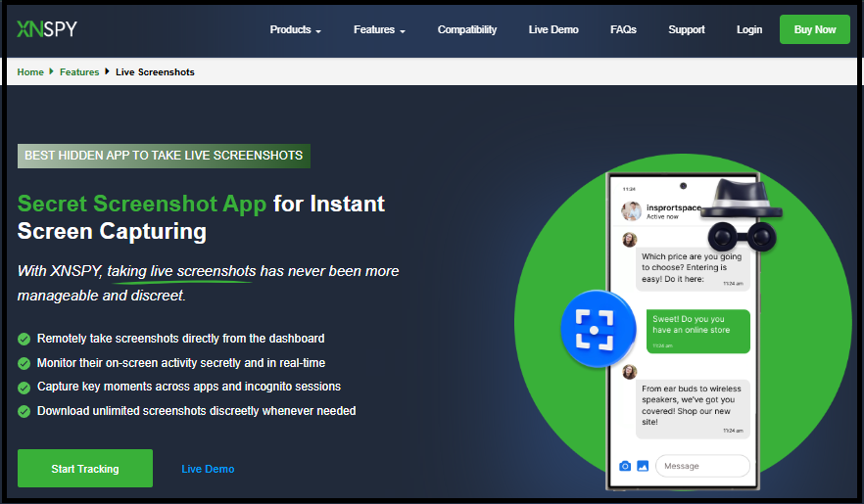Click checkmark beside 'Remotely take screenshots'
This screenshot has height=504, width=864.
24,339
